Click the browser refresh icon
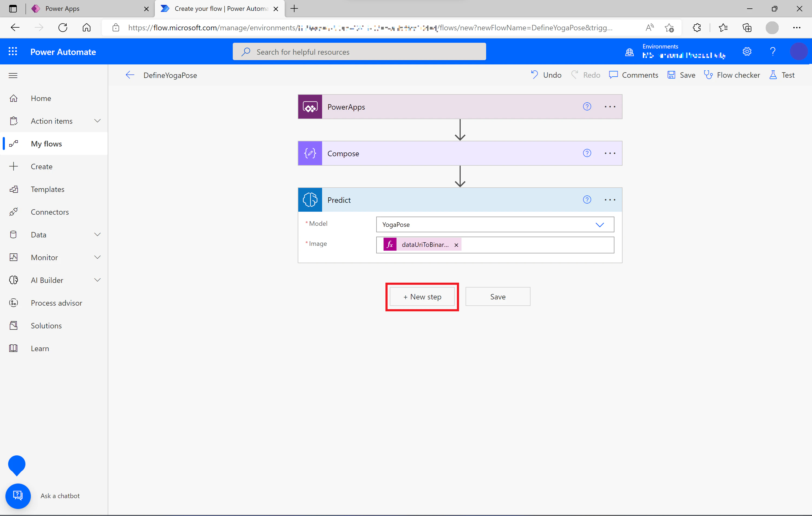Screen dimensions: 812x516 63,28
